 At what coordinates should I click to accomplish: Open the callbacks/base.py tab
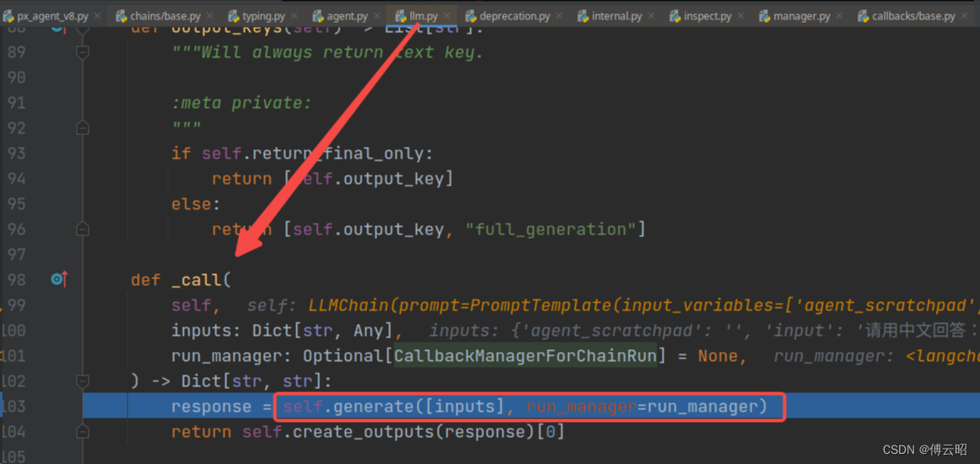[x=914, y=16]
